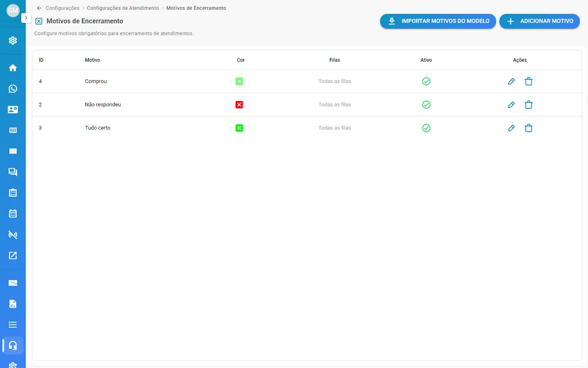
Task: Open the bulleted list icon in sidebar
Action: 13,324
